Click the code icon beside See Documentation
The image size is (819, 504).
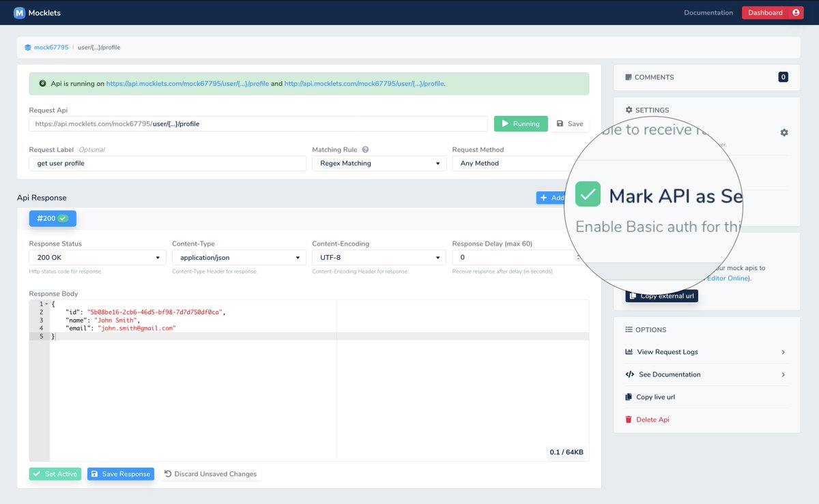pos(629,374)
